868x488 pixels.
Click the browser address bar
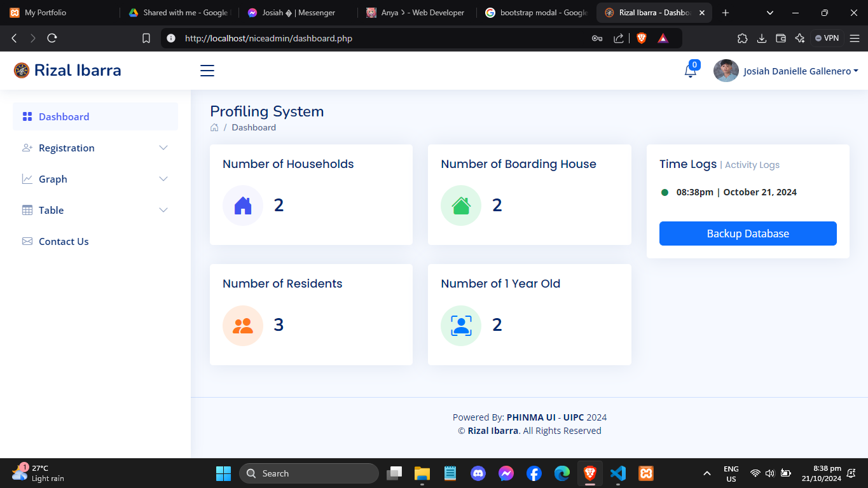tap(382, 38)
